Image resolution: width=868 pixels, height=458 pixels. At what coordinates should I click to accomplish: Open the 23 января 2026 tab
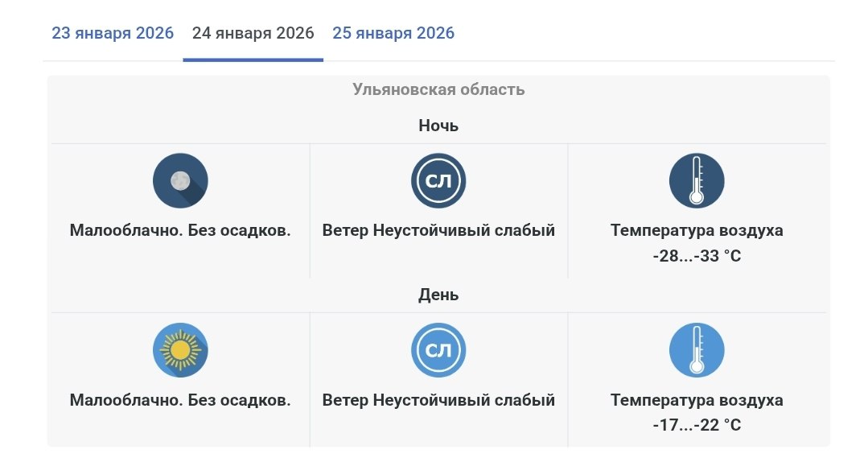click(113, 34)
